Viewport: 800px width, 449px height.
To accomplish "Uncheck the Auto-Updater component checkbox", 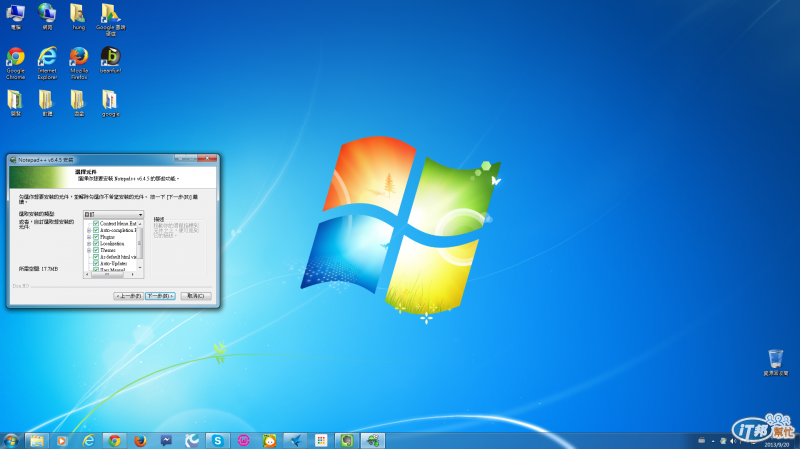I will pos(96,263).
